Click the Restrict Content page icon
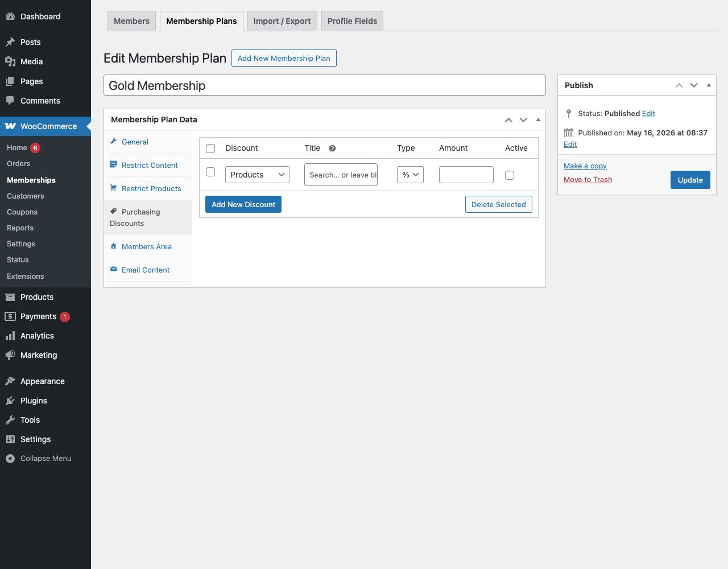The height and width of the screenshot is (569, 728). coord(113,164)
